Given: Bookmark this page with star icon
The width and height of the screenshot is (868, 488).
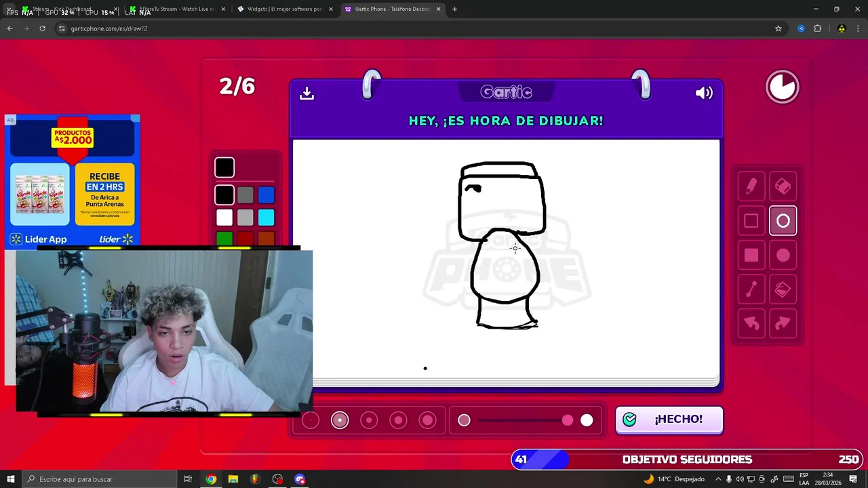Looking at the screenshot, I should click(x=778, y=28).
